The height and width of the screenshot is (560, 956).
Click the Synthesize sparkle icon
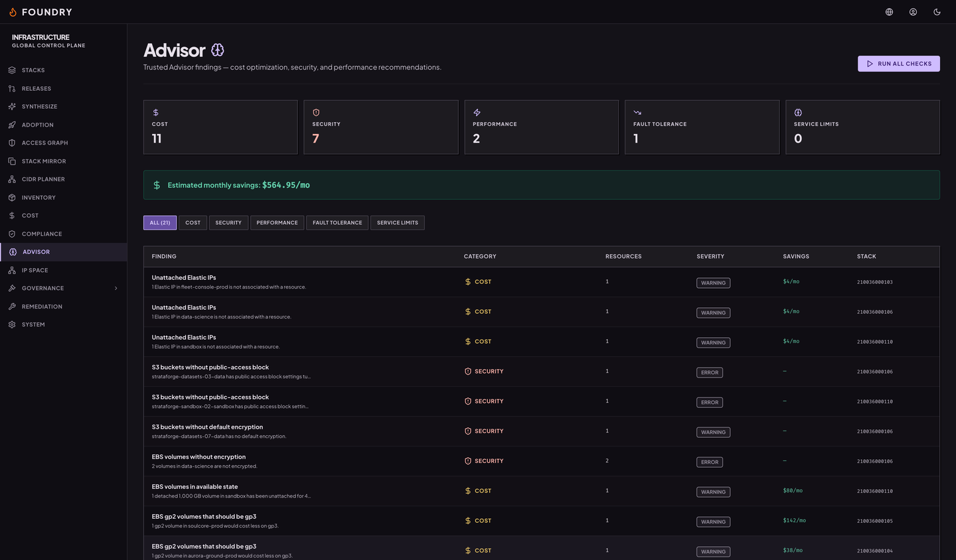12,106
